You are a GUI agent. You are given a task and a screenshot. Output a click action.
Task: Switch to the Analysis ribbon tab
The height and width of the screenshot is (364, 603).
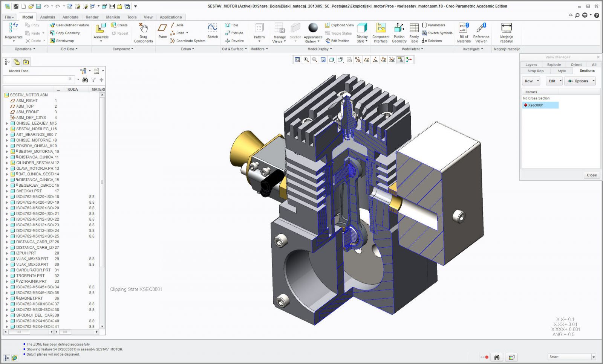pyautogui.click(x=47, y=17)
